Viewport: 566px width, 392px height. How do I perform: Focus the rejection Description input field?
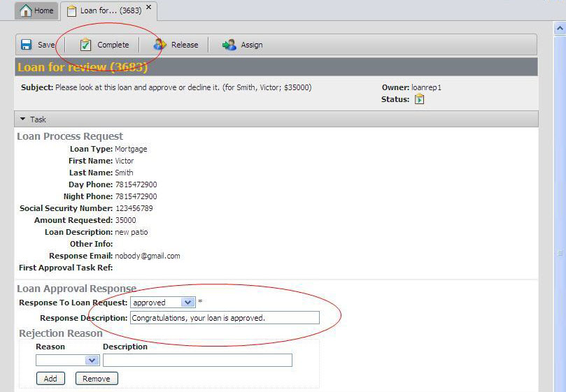197,361
